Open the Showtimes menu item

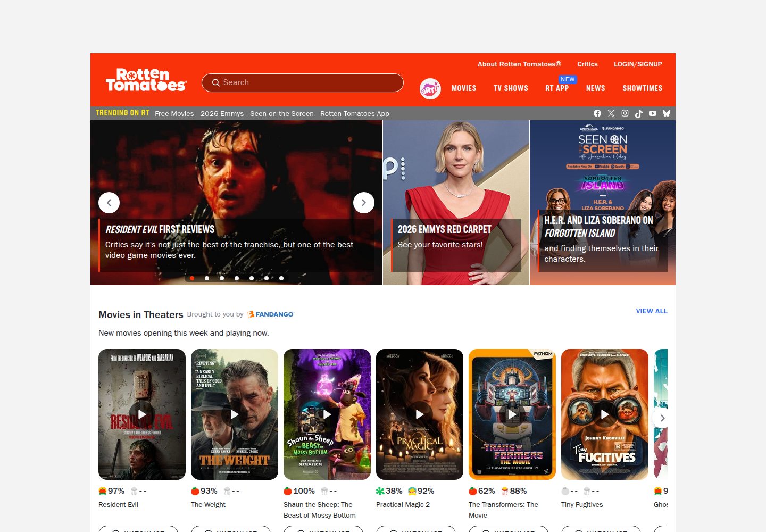(x=643, y=88)
